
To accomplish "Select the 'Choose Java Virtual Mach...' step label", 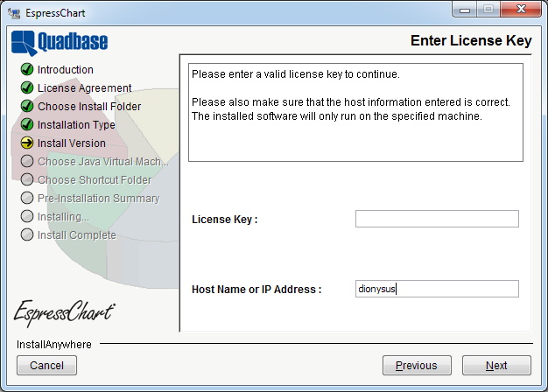I will 103,161.
